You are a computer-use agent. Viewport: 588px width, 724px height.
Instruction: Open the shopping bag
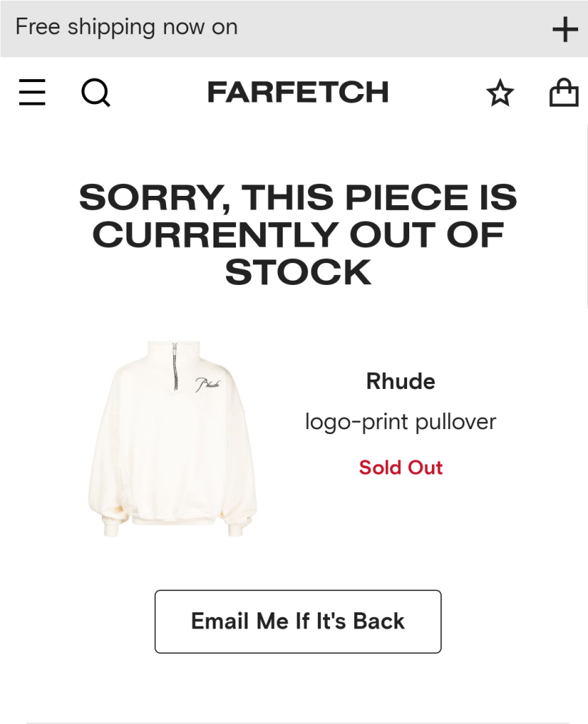[x=563, y=93]
